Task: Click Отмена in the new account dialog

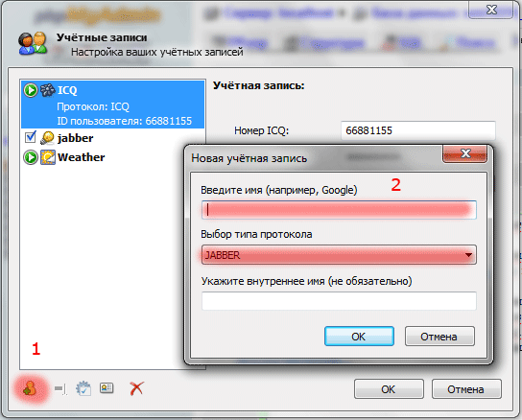Action: pos(439,337)
